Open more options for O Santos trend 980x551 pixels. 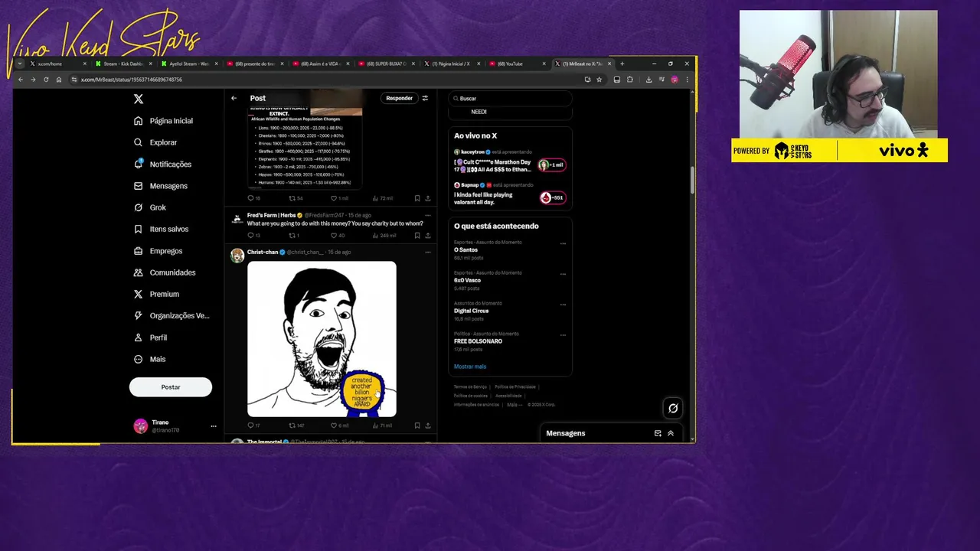click(x=563, y=243)
